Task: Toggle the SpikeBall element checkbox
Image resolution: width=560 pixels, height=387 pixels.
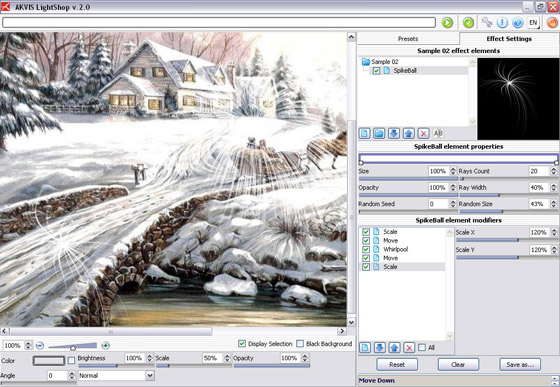Action: pyautogui.click(x=376, y=71)
